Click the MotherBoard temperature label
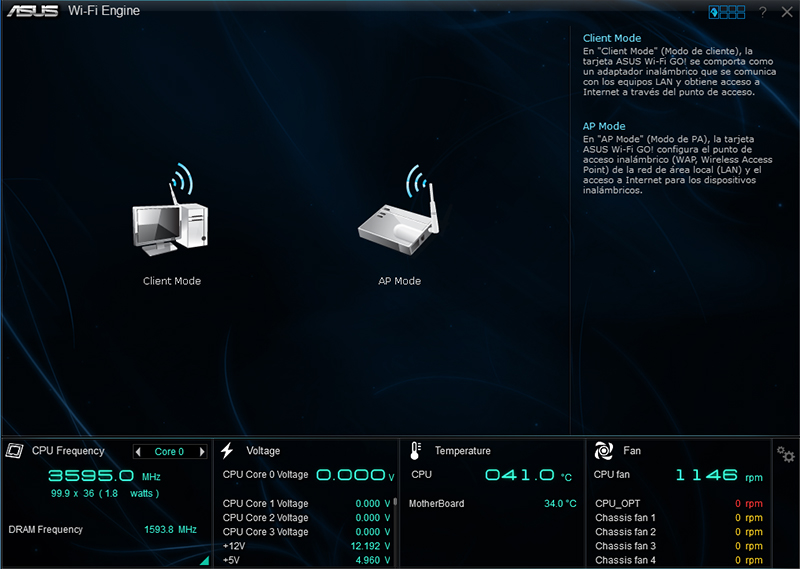The height and width of the screenshot is (569, 800). tap(437, 504)
